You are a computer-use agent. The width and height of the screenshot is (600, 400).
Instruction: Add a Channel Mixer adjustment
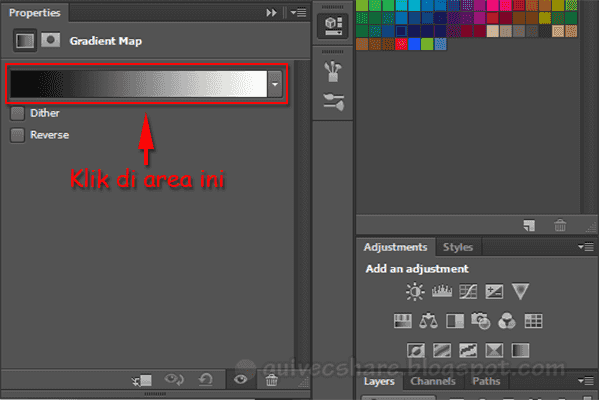tap(507, 321)
